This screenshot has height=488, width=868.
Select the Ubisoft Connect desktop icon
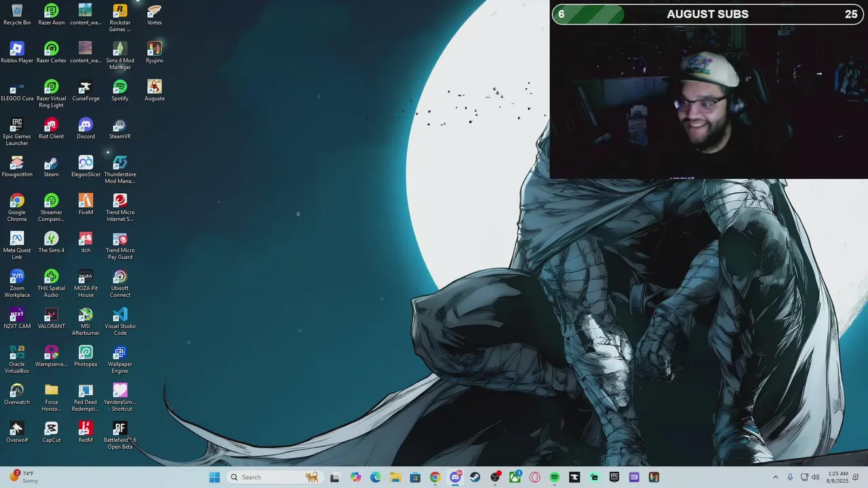tap(120, 283)
